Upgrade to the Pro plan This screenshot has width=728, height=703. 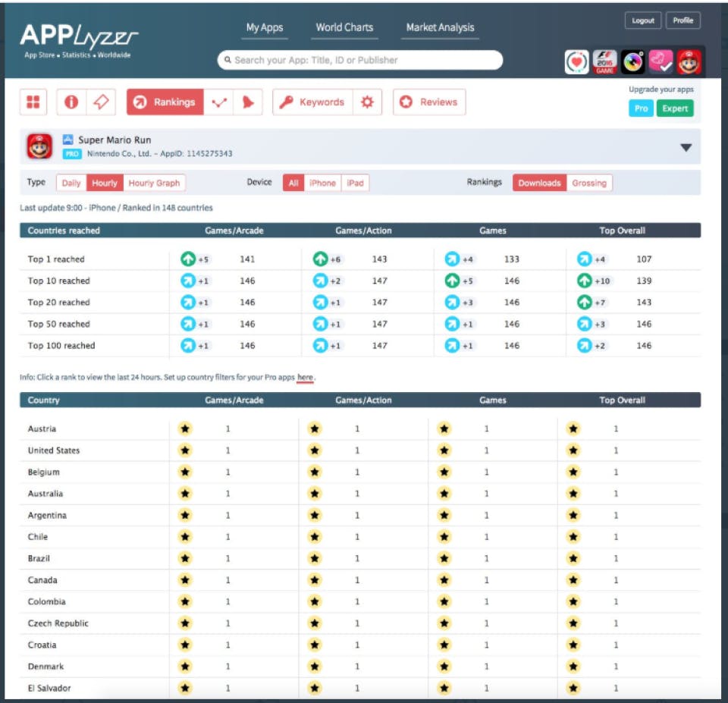(x=642, y=108)
